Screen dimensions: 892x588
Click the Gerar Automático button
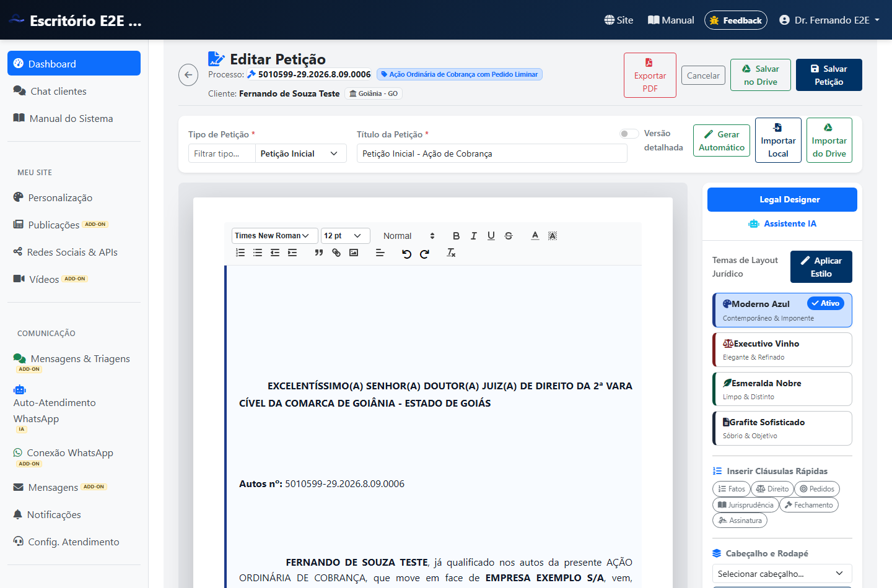point(722,141)
